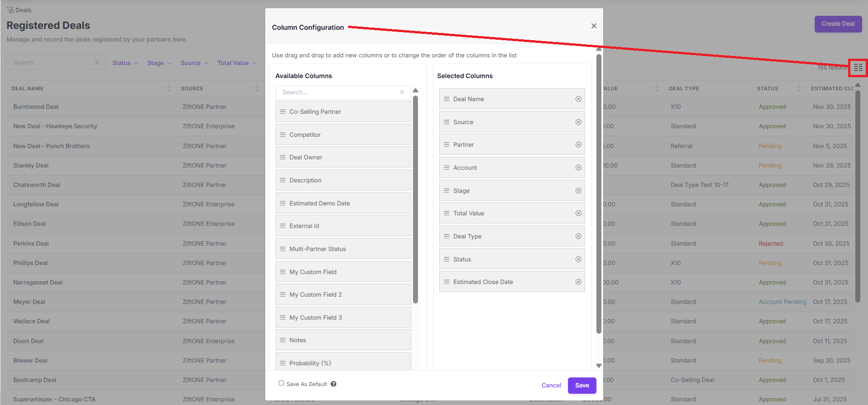Click the drag handle next to Total Value
Image resolution: width=868 pixels, height=405 pixels.
[x=446, y=213]
